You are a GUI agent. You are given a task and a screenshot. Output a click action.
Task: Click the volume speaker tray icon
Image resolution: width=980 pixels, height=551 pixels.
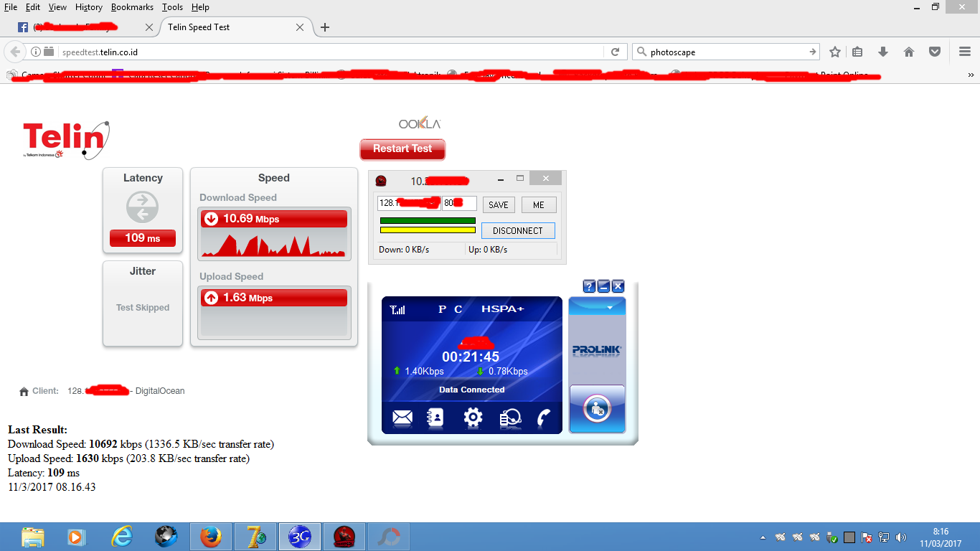pos(900,537)
